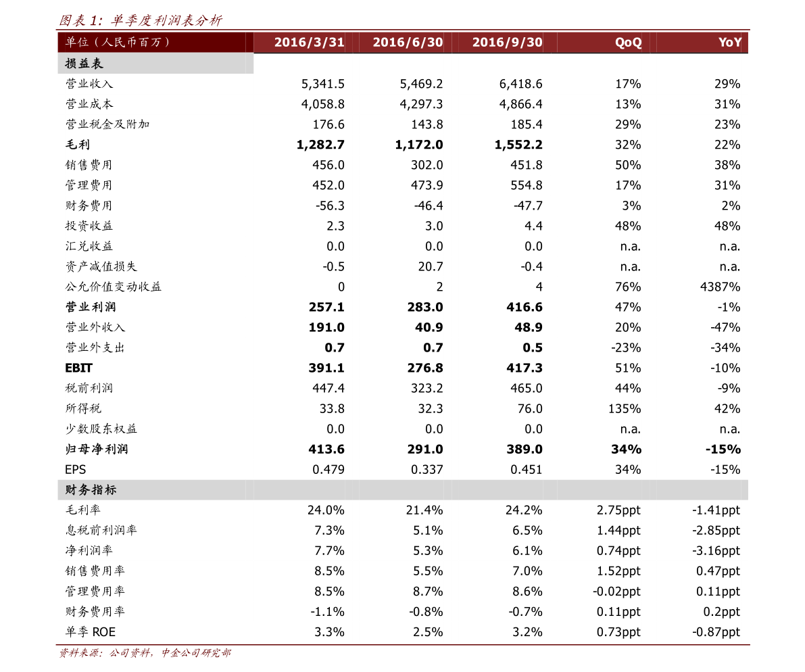The image size is (805, 672).
Task: Click the 管理费用 row label
Action: pyautogui.click(x=89, y=185)
